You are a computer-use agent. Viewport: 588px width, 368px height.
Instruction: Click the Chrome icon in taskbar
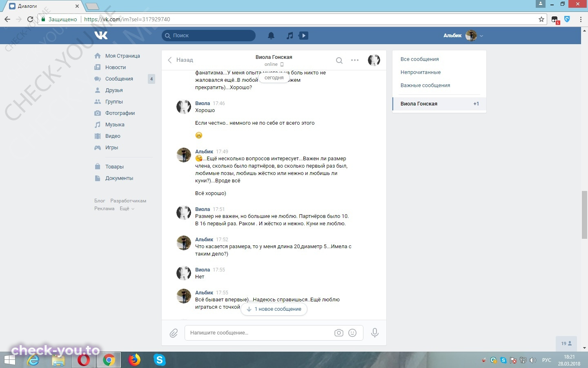point(109,360)
